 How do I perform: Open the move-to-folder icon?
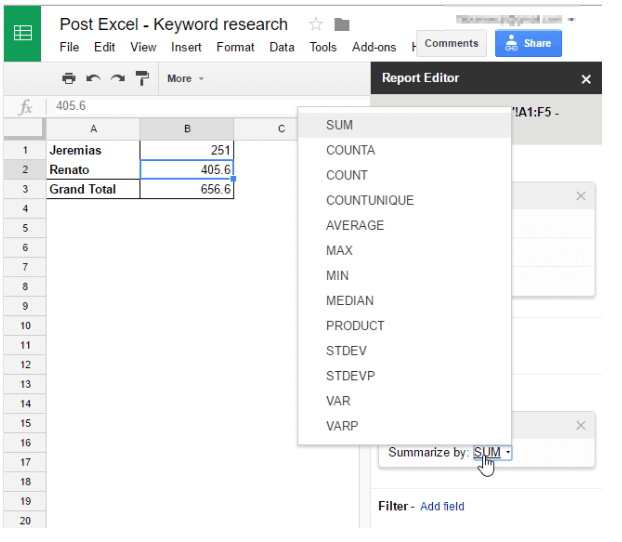342,25
